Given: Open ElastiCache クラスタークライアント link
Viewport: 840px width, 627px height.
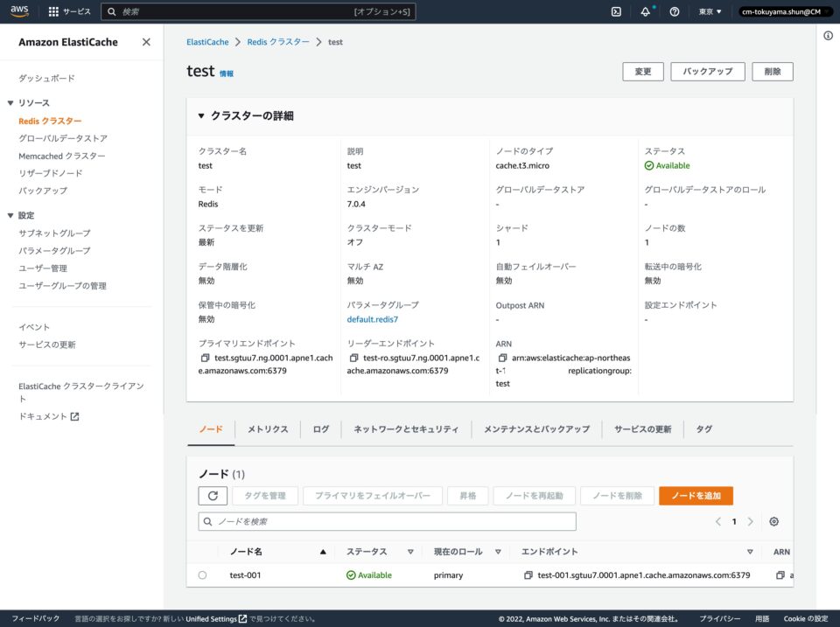Looking at the screenshot, I should pos(80,392).
